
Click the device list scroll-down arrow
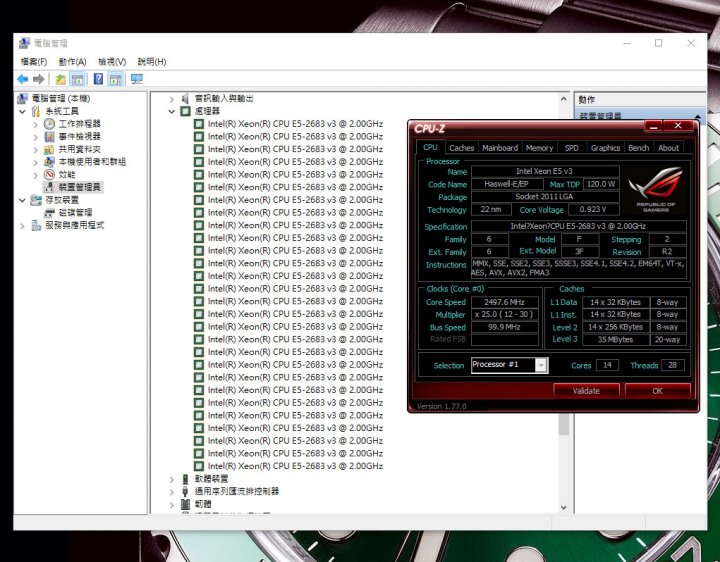563,507
